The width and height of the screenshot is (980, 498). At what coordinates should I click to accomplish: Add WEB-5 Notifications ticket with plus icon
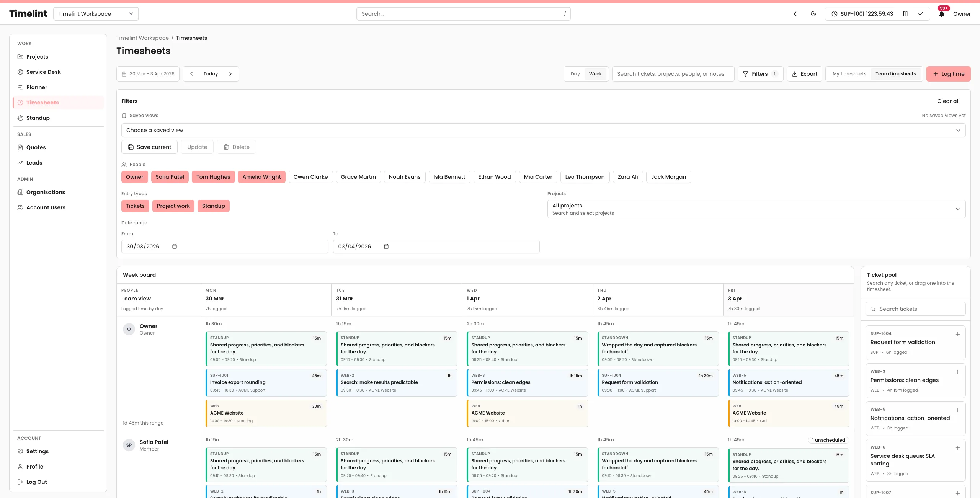[958, 410]
